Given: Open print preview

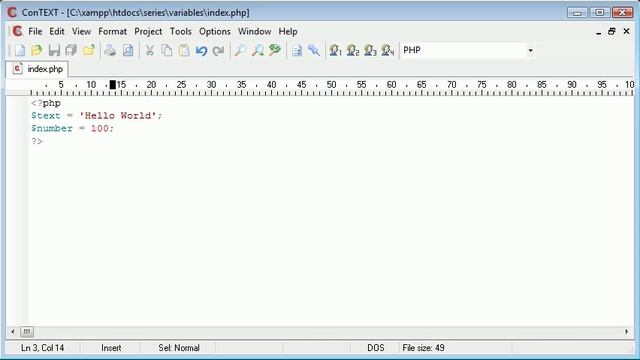Looking at the screenshot, I should pyautogui.click(x=128, y=50).
